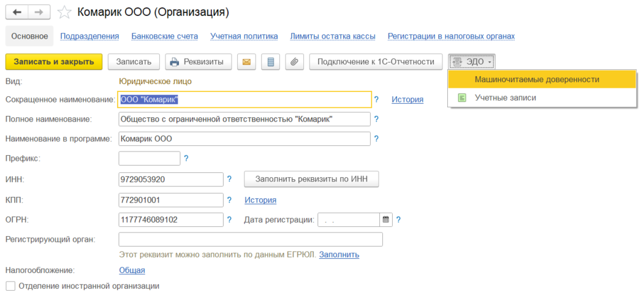Click the forward navigation arrow
644x292 pixels.
pyautogui.click(x=39, y=12)
